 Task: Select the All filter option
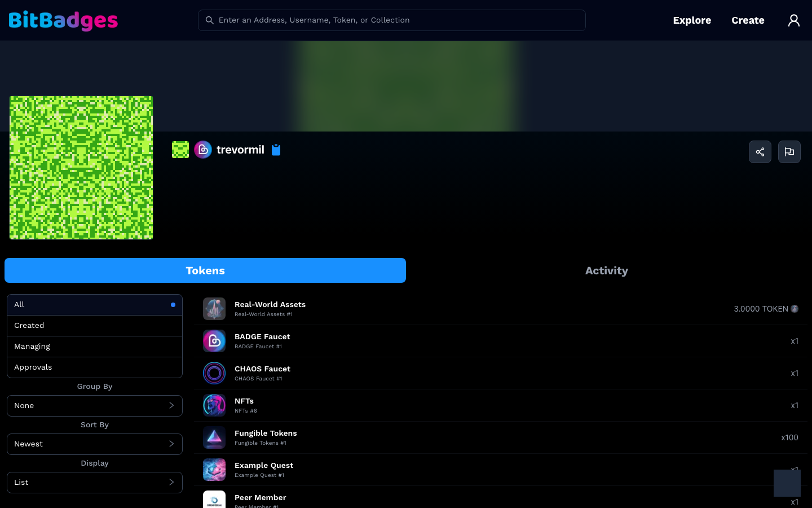point(95,305)
